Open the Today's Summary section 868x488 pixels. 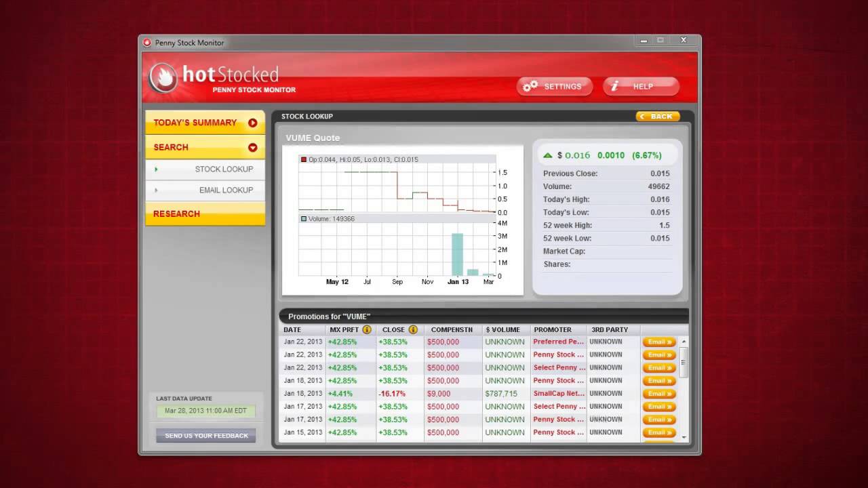point(205,123)
